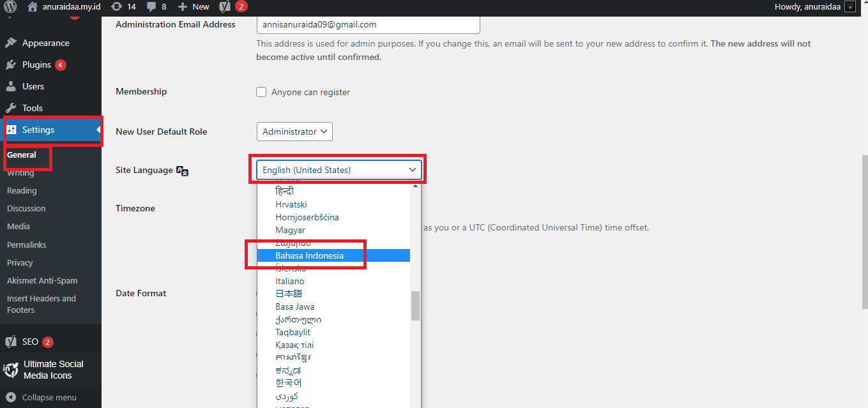Open Akismet Anti-Spam settings

42,280
